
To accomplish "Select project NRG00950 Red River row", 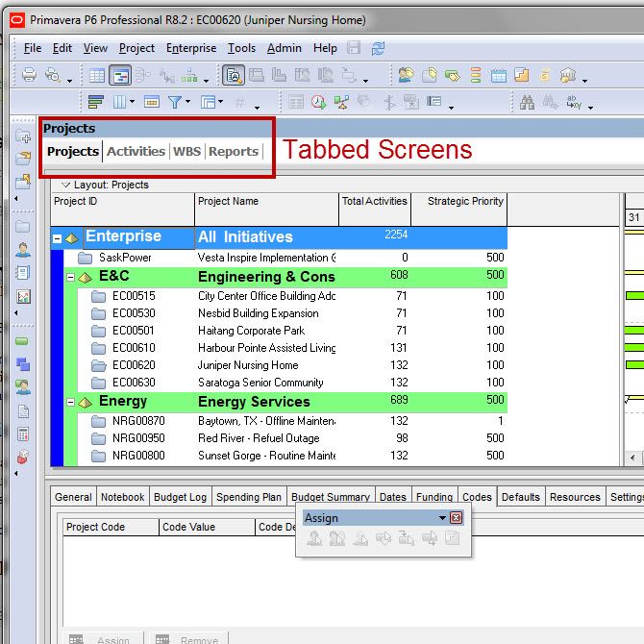I will coord(280,438).
